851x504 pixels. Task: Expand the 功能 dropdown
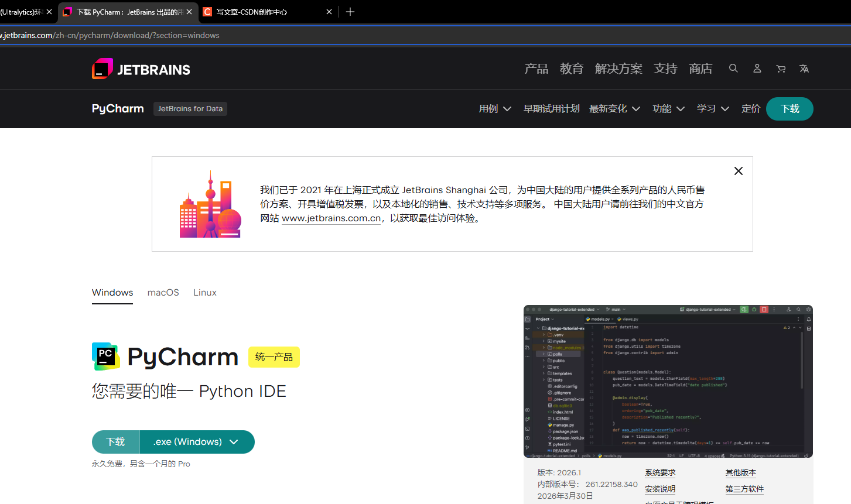[x=668, y=109]
